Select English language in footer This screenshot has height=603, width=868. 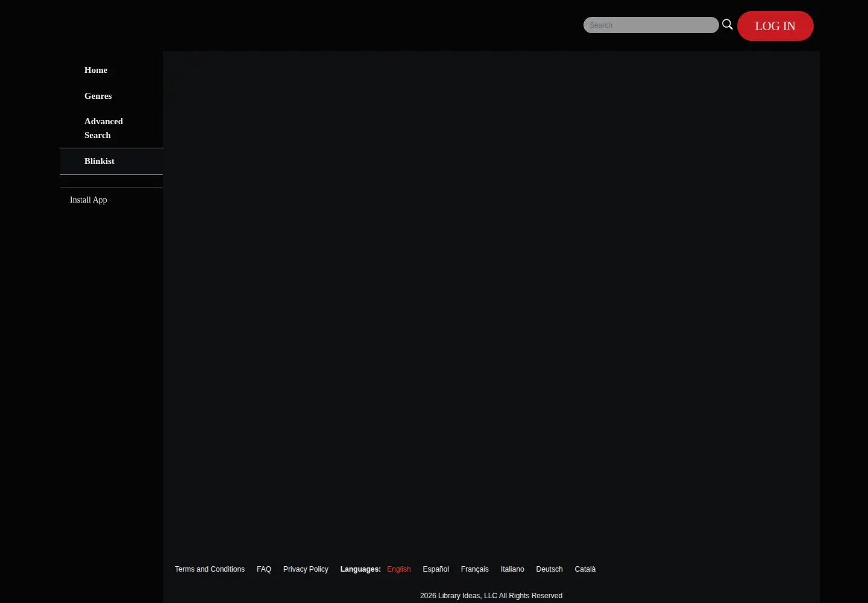(399, 569)
